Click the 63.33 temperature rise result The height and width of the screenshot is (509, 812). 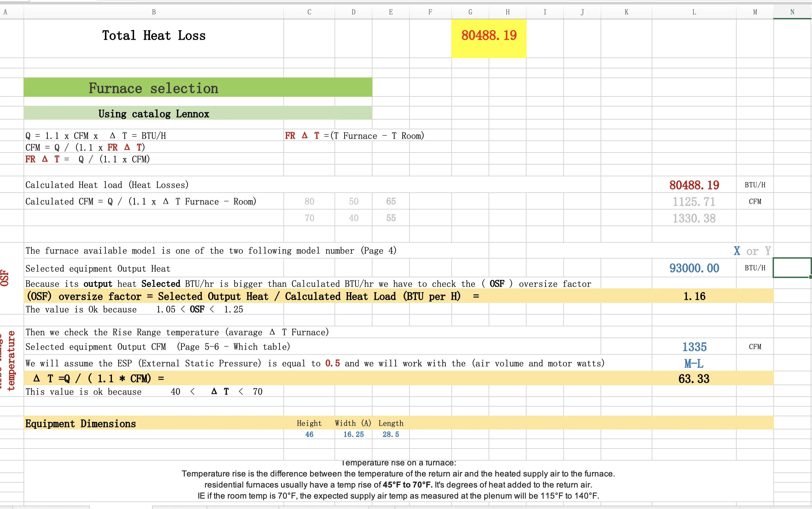click(694, 379)
